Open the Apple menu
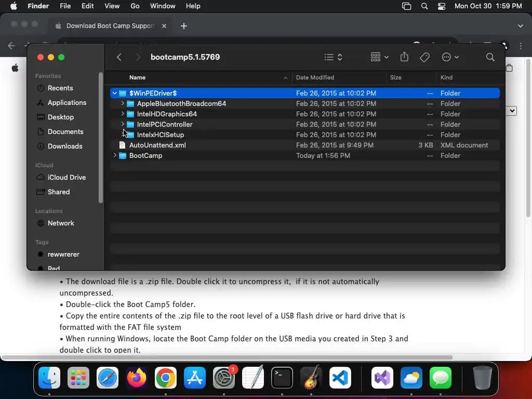The image size is (532, 399). click(14, 6)
